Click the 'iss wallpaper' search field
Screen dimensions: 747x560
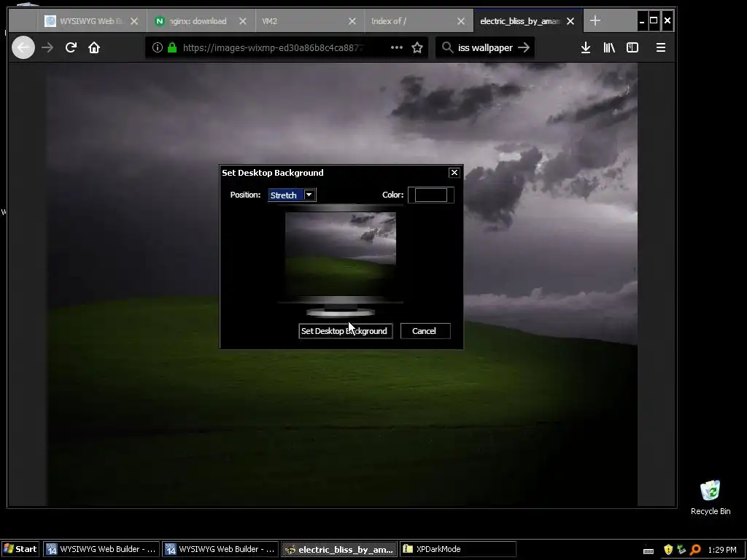tap(485, 47)
